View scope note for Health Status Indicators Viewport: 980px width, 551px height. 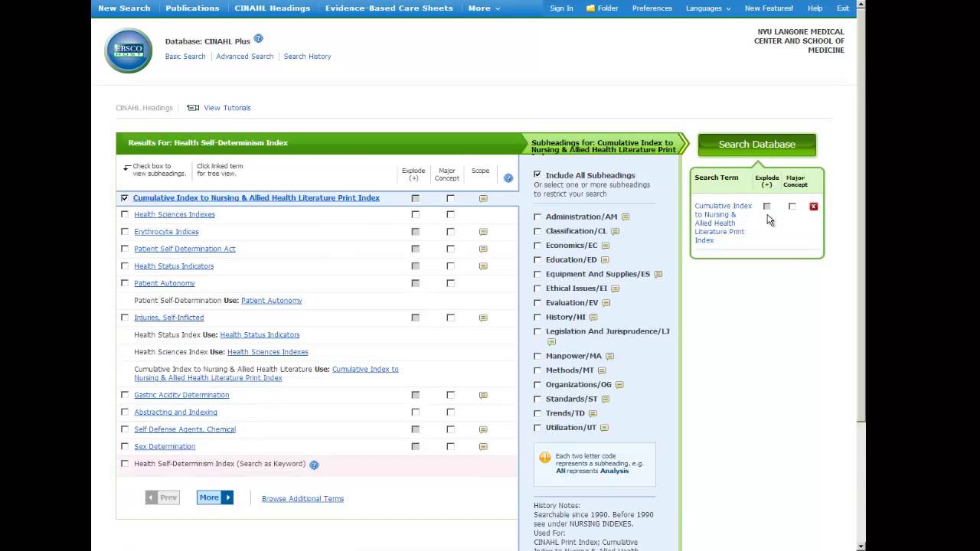pyautogui.click(x=483, y=266)
